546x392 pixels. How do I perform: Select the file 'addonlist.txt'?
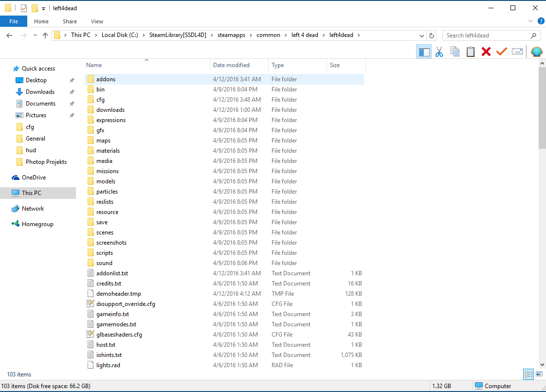tap(112, 273)
